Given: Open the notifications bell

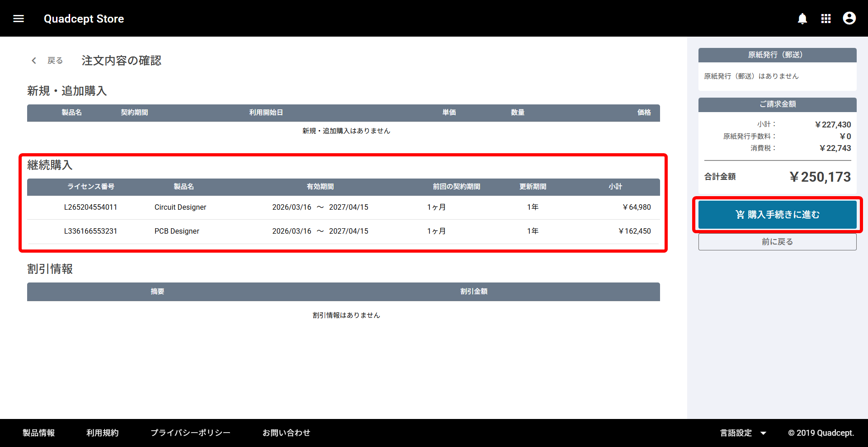Looking at the screenshot, I should 802,19.
